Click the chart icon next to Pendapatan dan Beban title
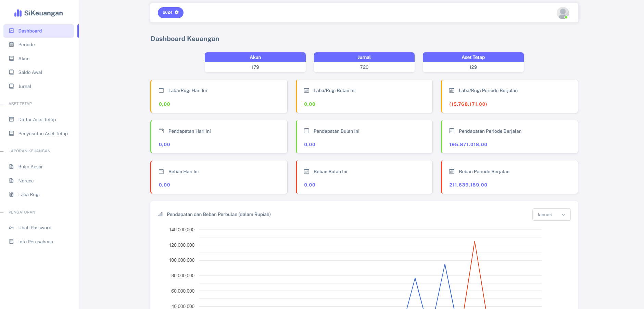 click(x=160, y=215)
